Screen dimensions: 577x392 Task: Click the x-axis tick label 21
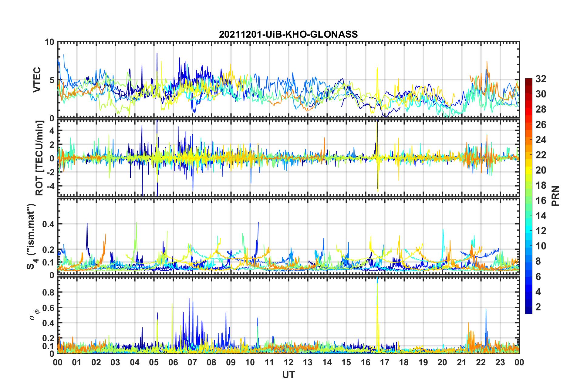462,362
